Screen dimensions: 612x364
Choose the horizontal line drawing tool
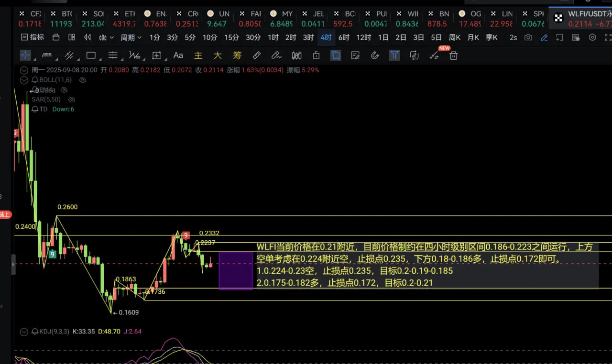(47, 55)
